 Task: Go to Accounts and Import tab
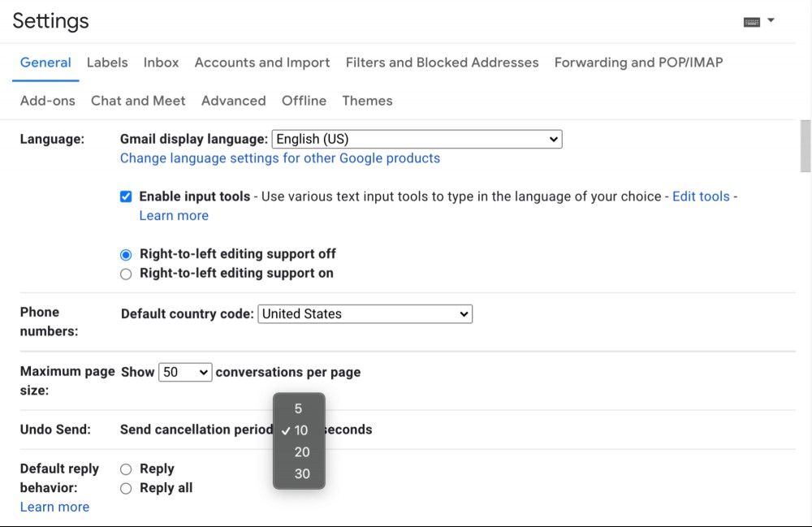click(262, 63)
